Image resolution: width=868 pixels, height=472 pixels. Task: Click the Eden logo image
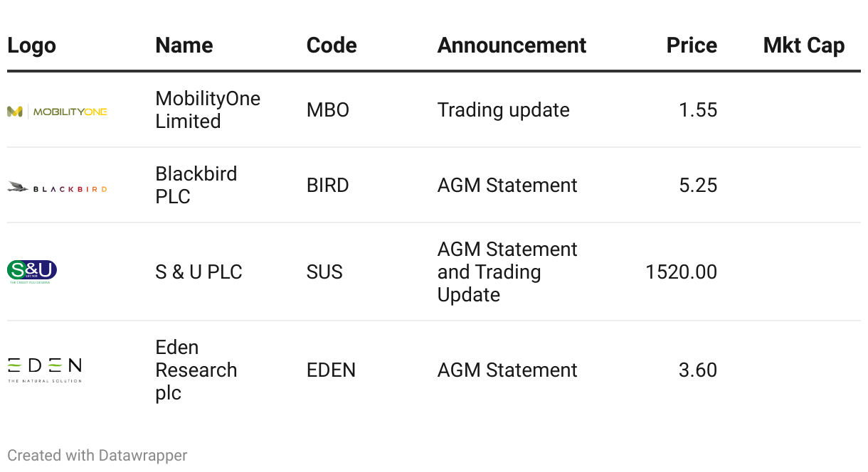[44, 370]
